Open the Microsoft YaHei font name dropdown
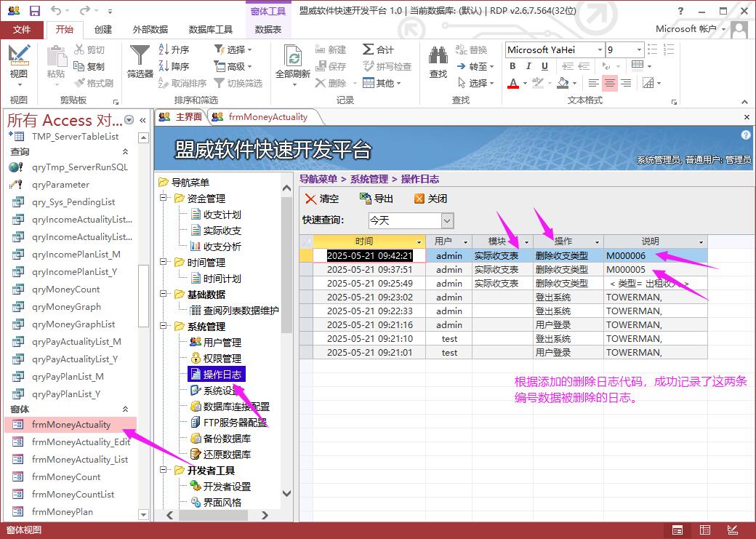 pos(600,49)
